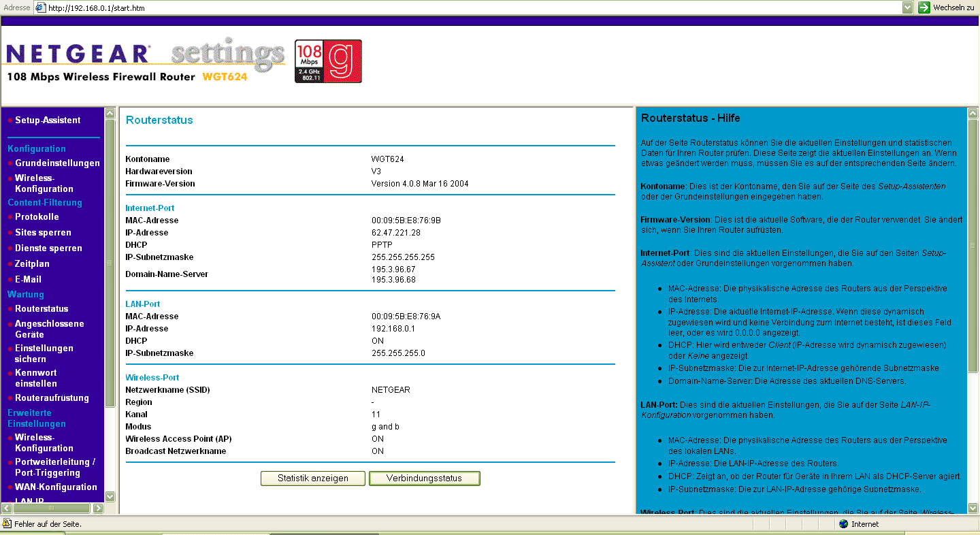The width and height of the screenshot is (980, 535).
Task: Click Verbindungsstatus button
Action: click(424, 478)
